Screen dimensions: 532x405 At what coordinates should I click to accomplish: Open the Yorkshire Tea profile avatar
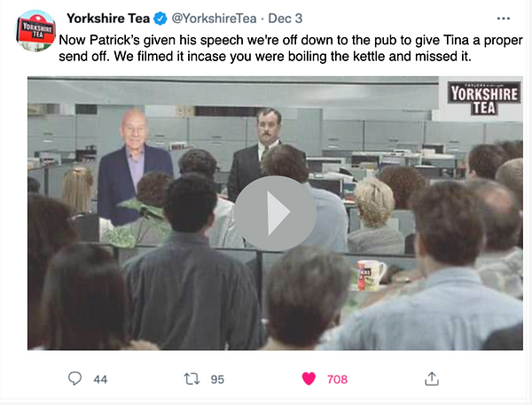tap(35, 30)
